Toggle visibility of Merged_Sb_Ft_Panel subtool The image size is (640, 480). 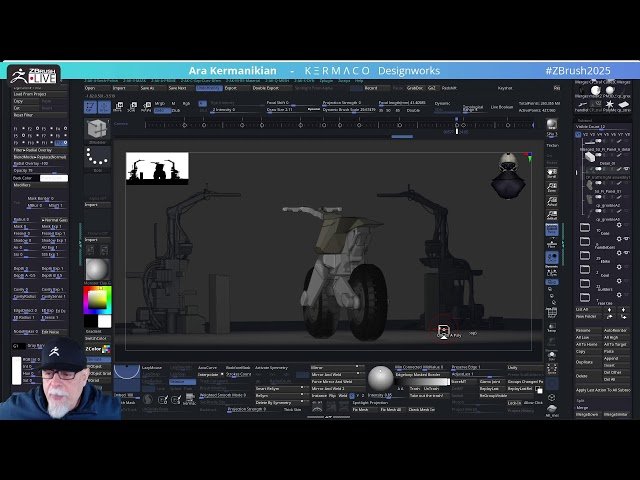pyautogui.click(x=599, y=141)
